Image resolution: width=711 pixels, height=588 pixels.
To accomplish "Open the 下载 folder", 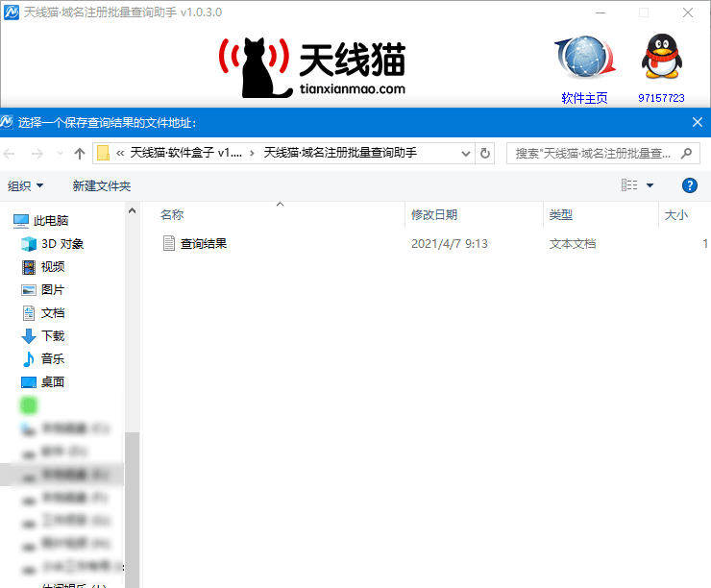I will pos(53,336).
